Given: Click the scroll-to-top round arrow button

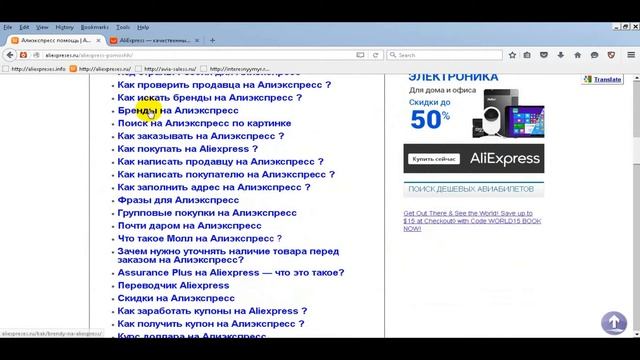Looking at the screenshot, I should pos(614,323).
